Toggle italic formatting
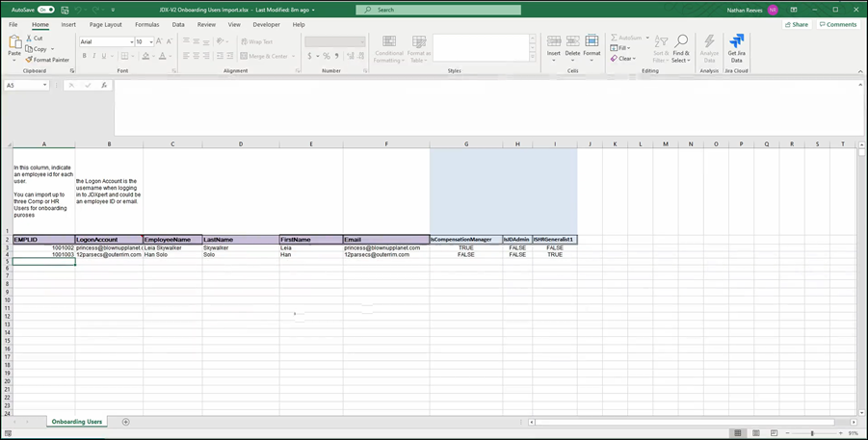This screenshot has width=868, height=440. click(x=95, y=56)
